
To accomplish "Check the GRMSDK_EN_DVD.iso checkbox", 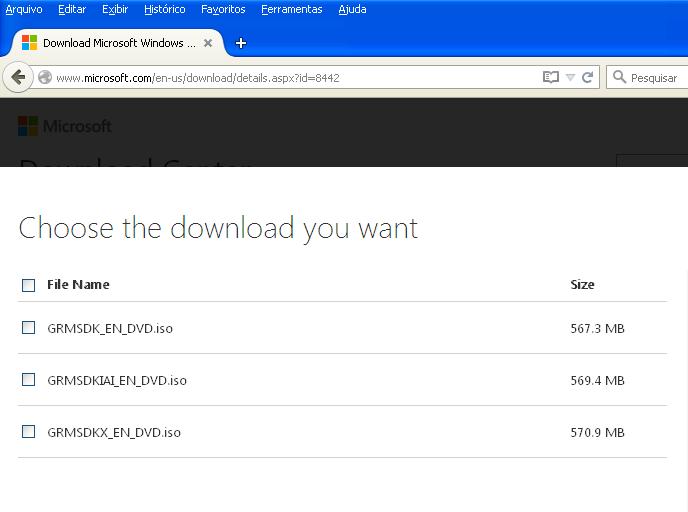I will [29, 328].
